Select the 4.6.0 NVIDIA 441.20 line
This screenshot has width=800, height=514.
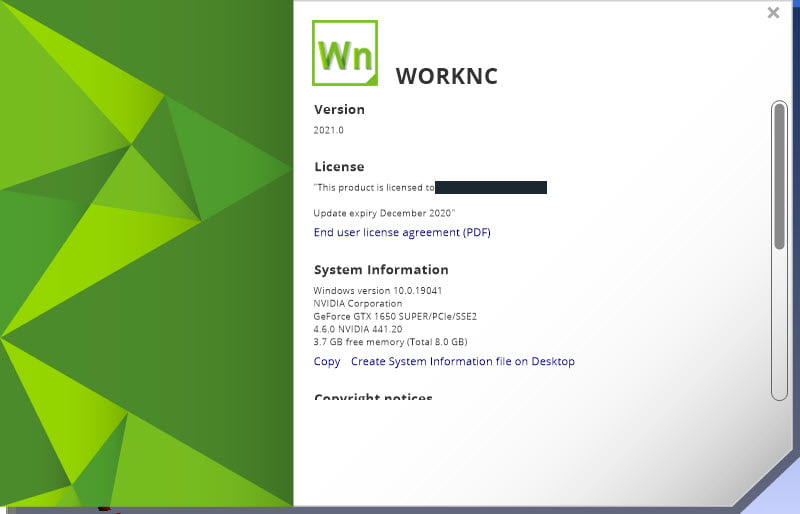358,329
